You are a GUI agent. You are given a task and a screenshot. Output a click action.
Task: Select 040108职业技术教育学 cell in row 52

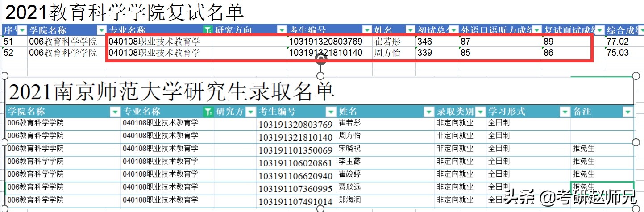coord(160,53)
